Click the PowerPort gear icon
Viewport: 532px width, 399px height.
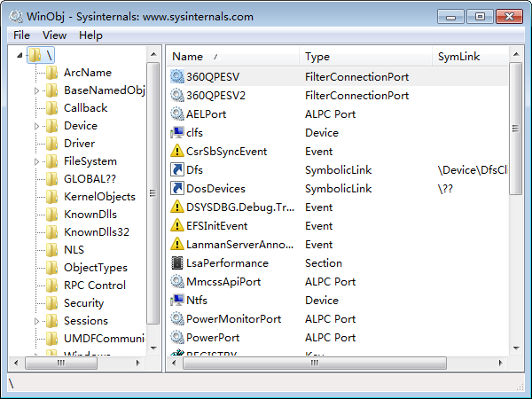[x=177, y=338]
